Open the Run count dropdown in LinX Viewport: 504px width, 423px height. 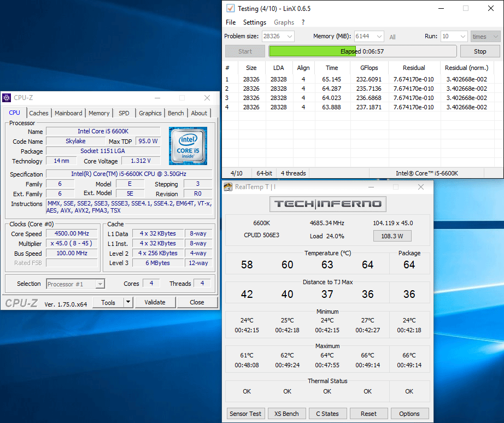click(x=463, y=36)
